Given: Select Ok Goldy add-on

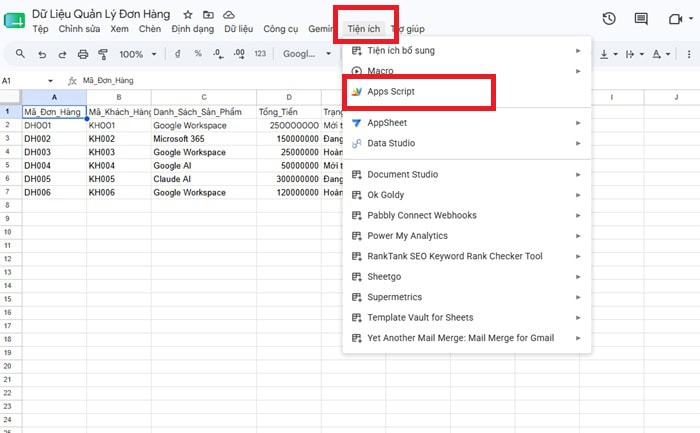Looking at the screenshot, I should click(467, 195).
